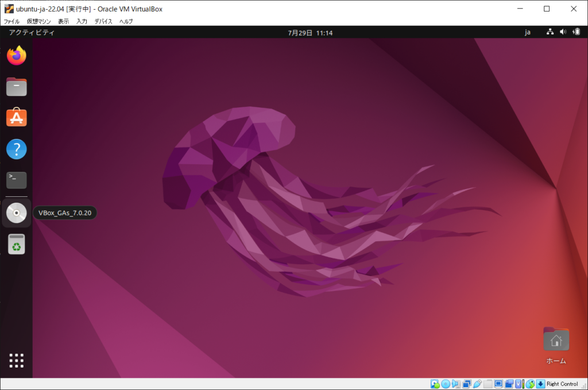Screen dimensions: 588x390
Task: Click the keyboard capture arrow icon
Action: [x=540, y=384]
